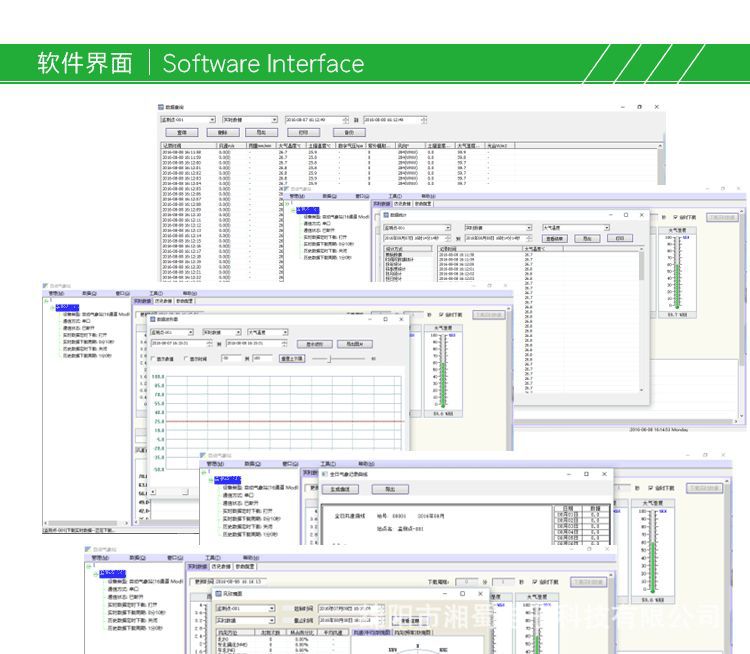Collapse the highlighted tree node behind statistics dialog
The width and height of the screenshot is (750, 654).
pyautogui.click(x=293, y=210)
